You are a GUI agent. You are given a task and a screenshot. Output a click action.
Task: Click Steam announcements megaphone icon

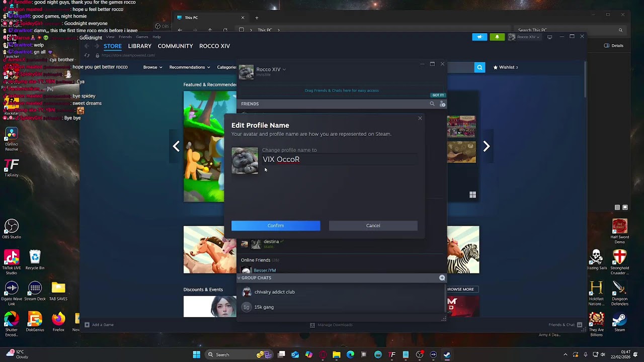point(479,37)
